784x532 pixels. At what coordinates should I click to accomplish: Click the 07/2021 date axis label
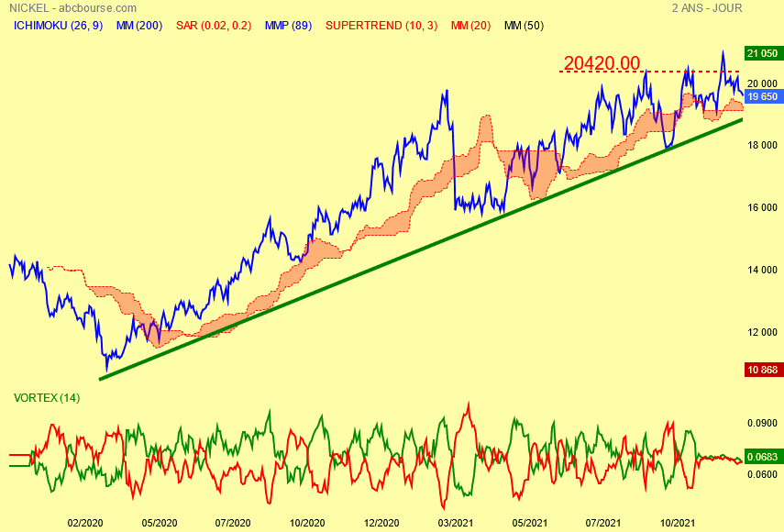(603, 523)
